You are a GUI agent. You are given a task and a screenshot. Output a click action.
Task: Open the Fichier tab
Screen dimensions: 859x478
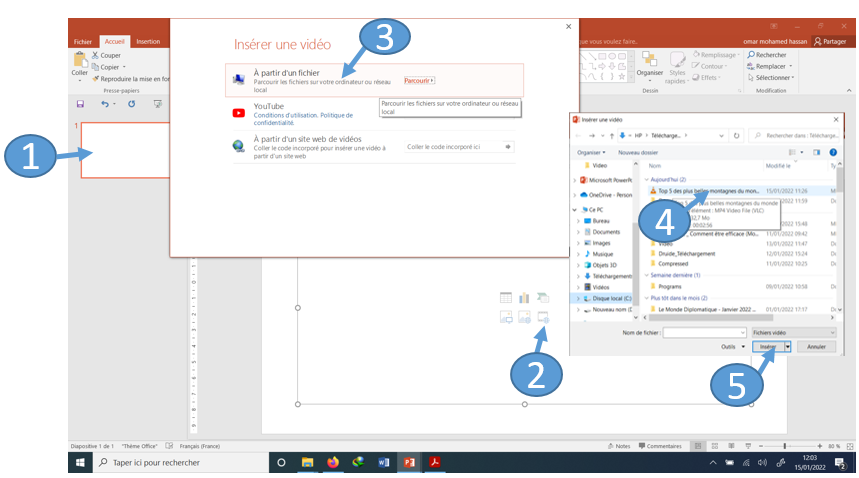point(83,42)
